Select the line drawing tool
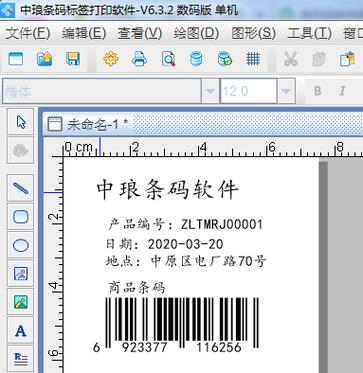The width and height of the screenshot is (363, 373). click(x=21, y=188)
